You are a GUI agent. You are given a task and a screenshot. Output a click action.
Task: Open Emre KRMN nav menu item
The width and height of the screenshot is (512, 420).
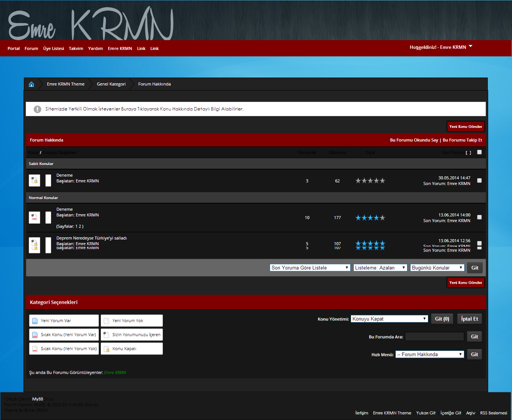tap(120, 48)
